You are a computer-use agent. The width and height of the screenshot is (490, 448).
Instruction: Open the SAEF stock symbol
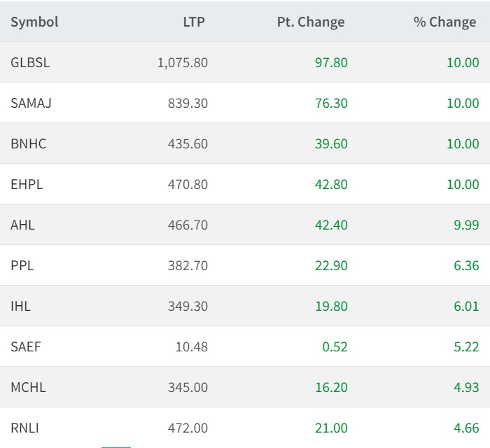[x=26, y=346]
